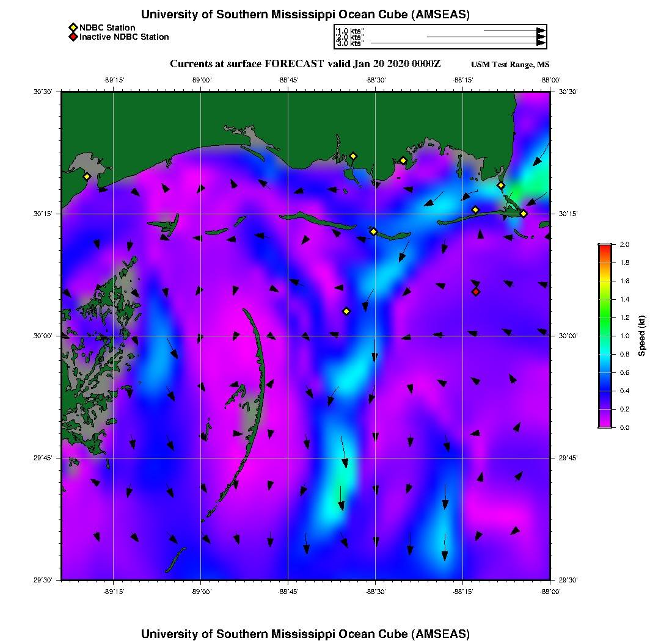Click the northernmost yellow station marker
672x641 pixels.
pos(352,156)
